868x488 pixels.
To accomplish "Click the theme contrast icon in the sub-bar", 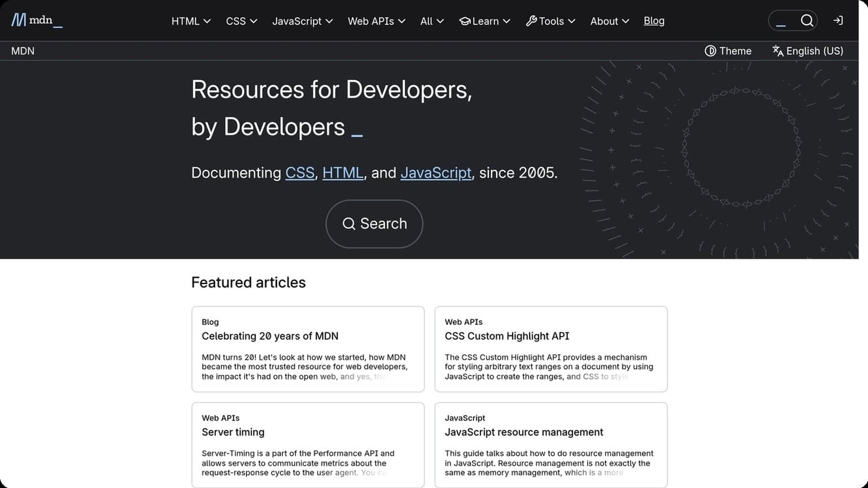I will 711,50.
